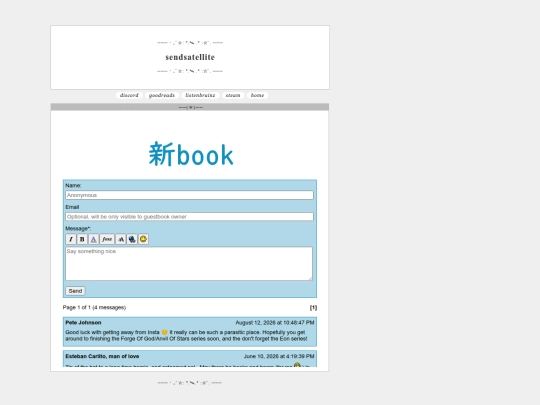This screenshot has width=540, height=405.
Task: Go to the home link
Action: pos(257,95)
